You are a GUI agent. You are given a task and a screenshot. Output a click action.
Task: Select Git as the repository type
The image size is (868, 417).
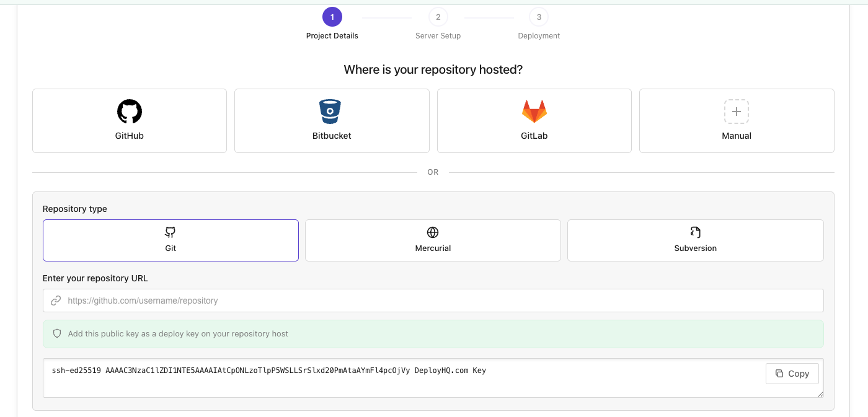pyautogui.click(x=170, y=240)
